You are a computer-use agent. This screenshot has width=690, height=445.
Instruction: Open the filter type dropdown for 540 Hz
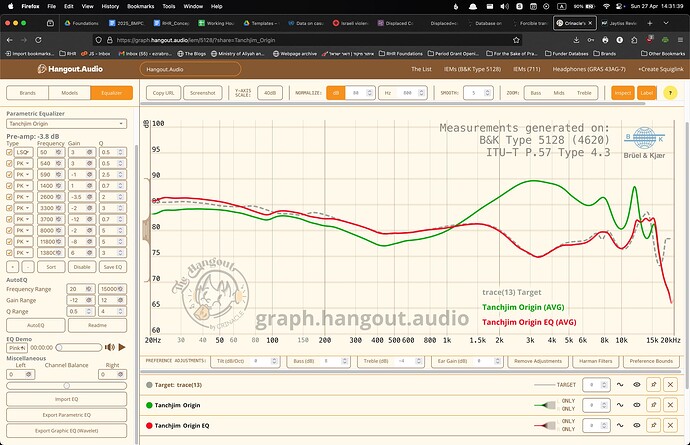(x=23, y=163)
